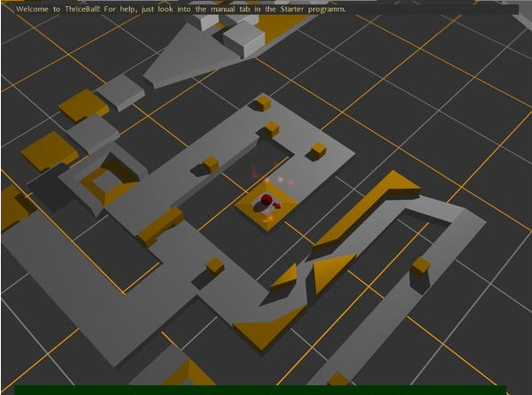This screenshot has height=395, width=532.
Task: Click the orange L-shaped wall right of ball
Action: pyautogui.click(x=366, y=207)
